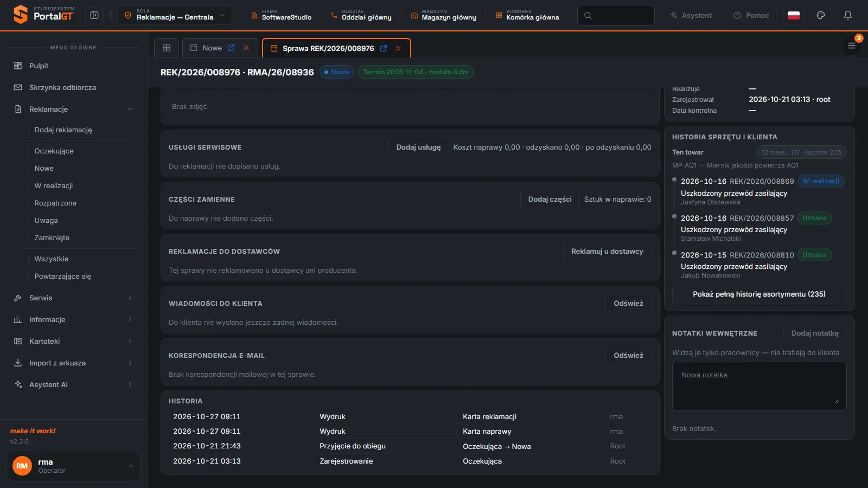
Task: Focus the Nowa notatka text area
Action: [759, 386]
